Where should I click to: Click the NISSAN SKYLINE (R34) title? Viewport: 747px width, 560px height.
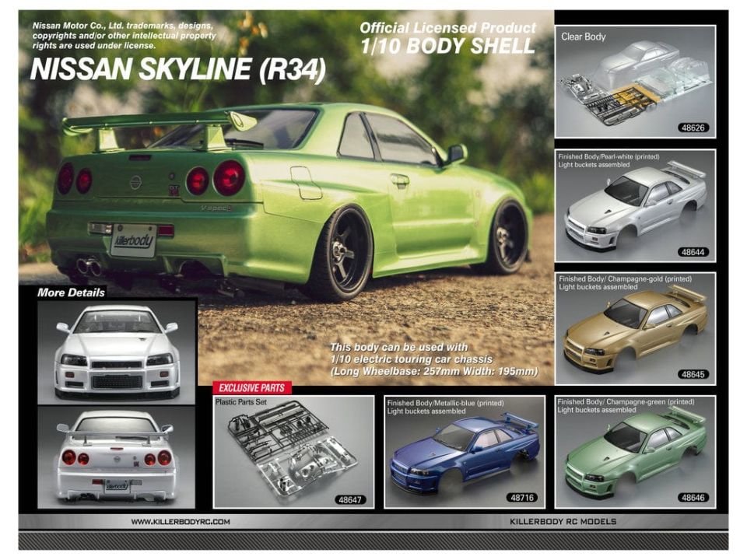click(x=177, y=69)
